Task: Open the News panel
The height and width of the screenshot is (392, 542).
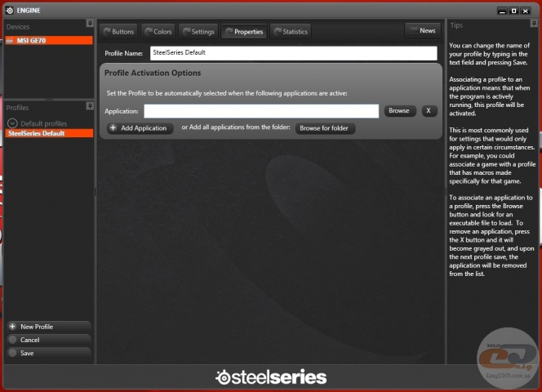Action: point(423,30)
